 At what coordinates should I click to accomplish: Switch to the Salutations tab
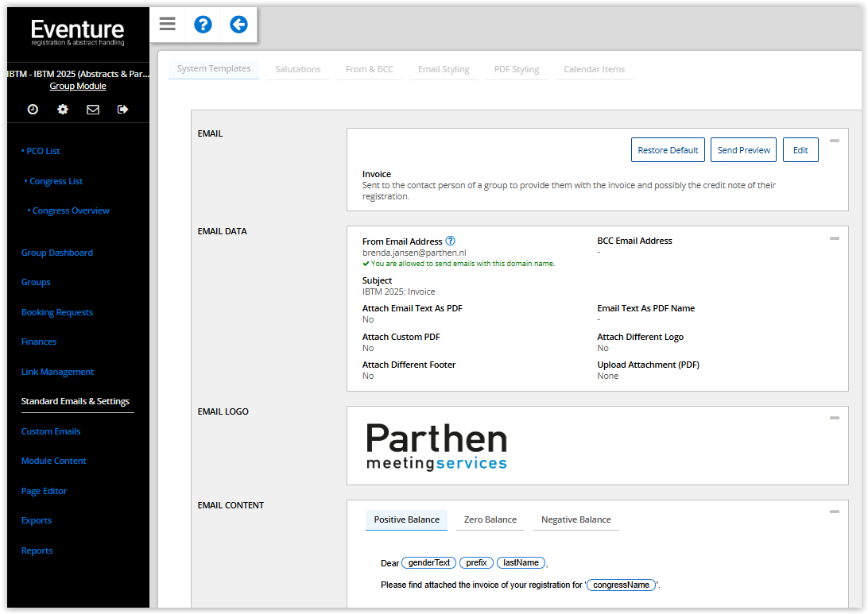click(x=298, y=69)
